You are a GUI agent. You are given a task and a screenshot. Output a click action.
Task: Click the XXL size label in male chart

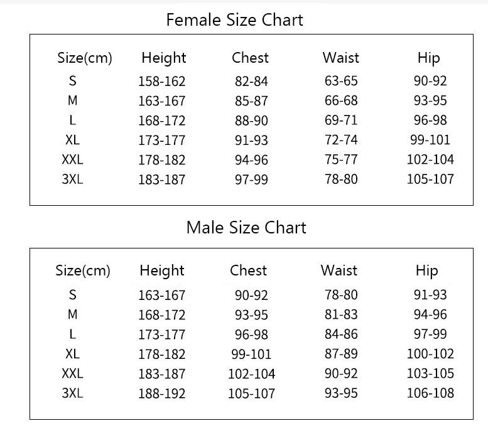(x=72, y=374)
